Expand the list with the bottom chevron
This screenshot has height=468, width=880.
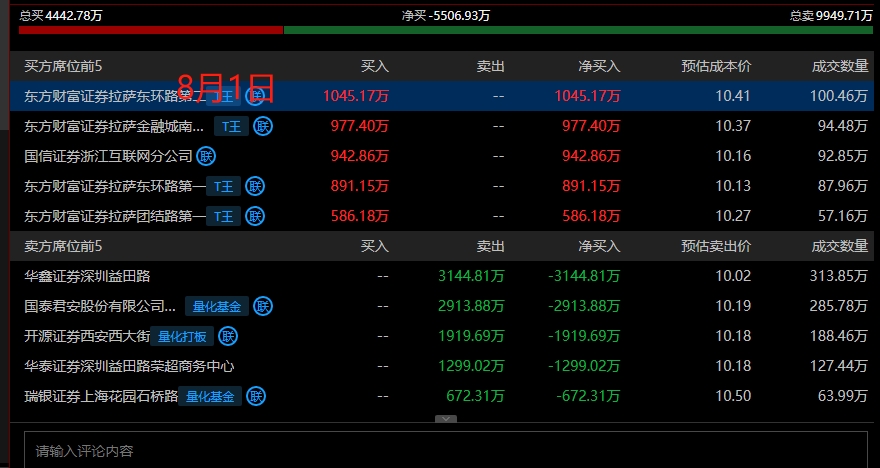446,419
